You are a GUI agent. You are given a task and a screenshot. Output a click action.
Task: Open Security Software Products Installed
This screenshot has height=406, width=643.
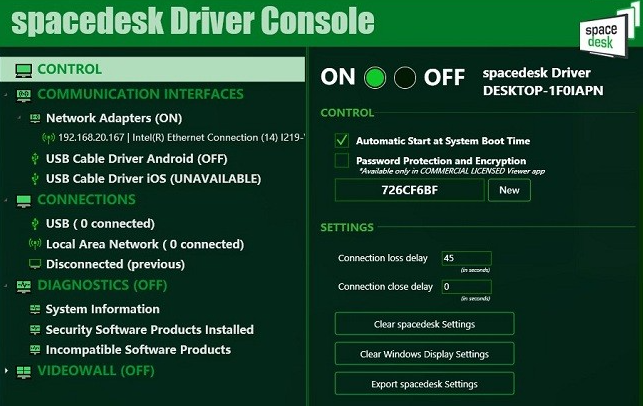coord(150,330)
